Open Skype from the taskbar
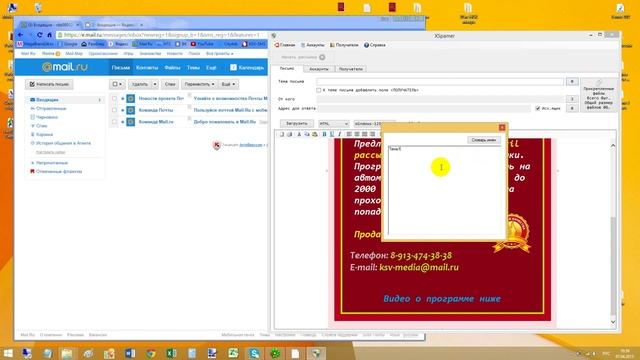Viewport: 640px width, 360px height. pos(254,353)
